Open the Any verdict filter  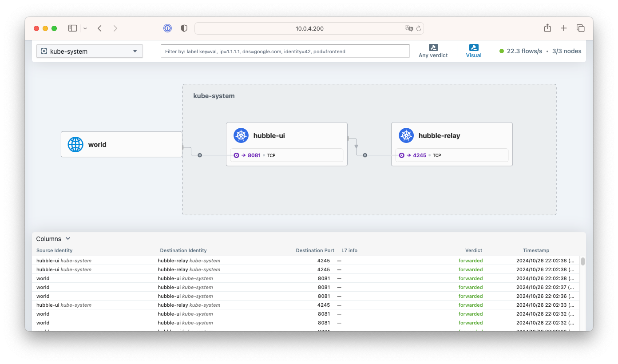click(x=433, y=51)
